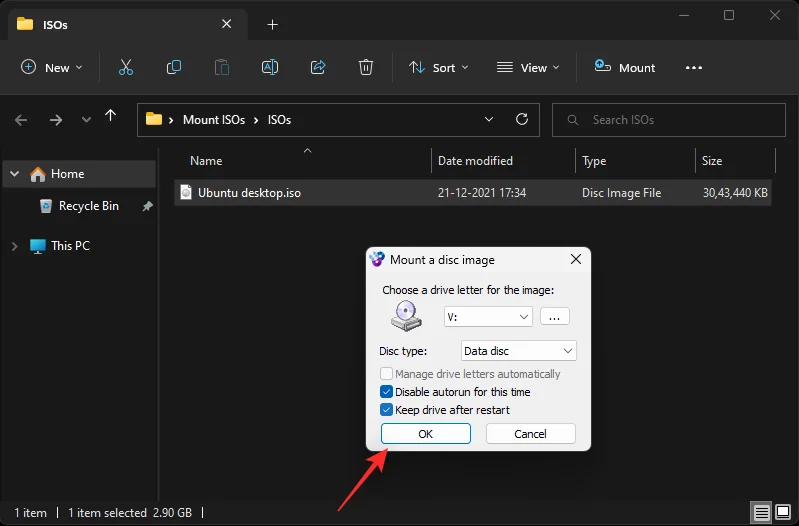Switch to details view in status bar
This screenshot has height=526, width=799.
click(x=761, y=512)
